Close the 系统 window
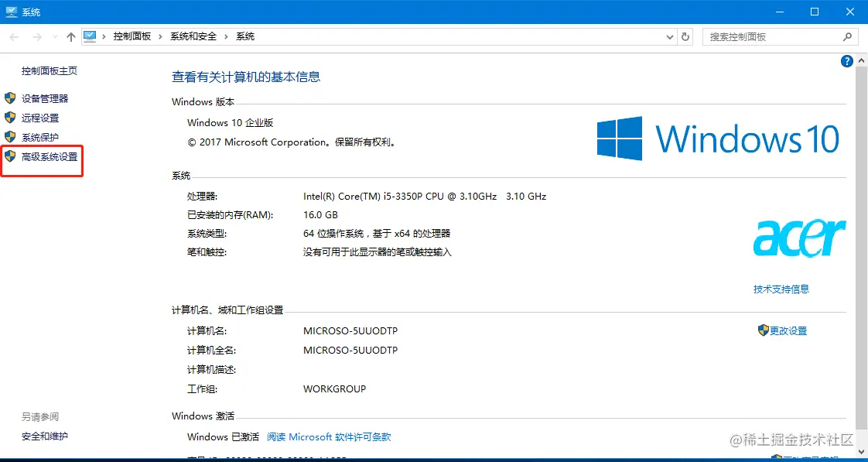Image resolution: width=868 pixels, height=462 pixels. [x=849, y=12]
